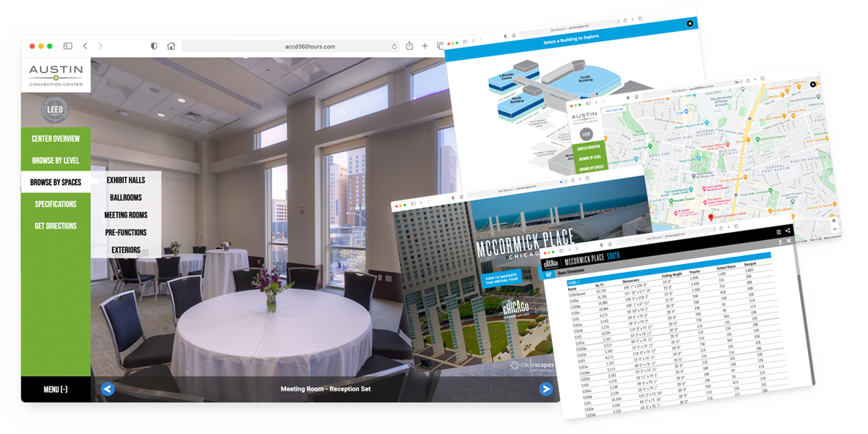The image size is (868, 434).
Task: Add a new tab with plus icon
Action: [425, 46]
